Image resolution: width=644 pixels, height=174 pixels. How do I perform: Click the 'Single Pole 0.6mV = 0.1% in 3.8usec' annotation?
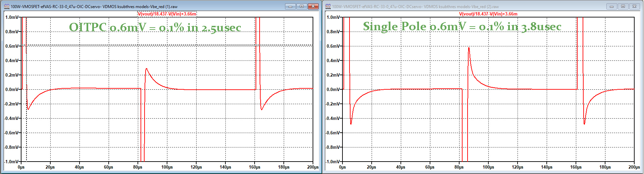coord(462,26)
